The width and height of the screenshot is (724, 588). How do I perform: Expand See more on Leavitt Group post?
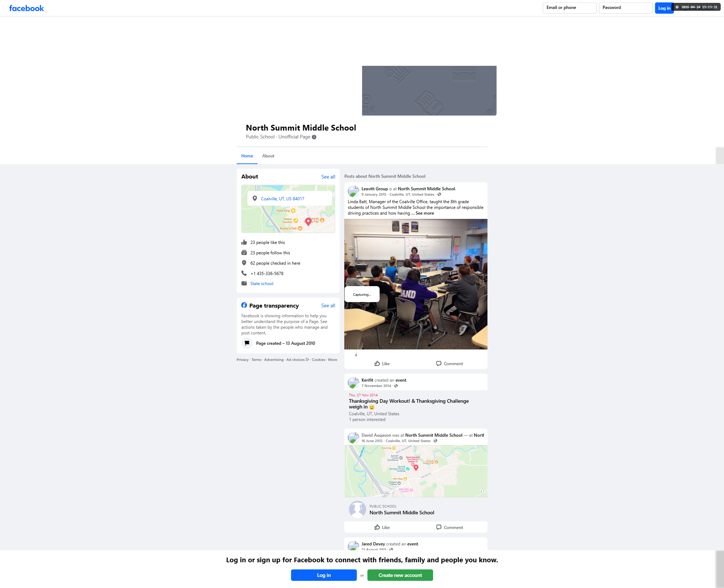tap(425, 213)
